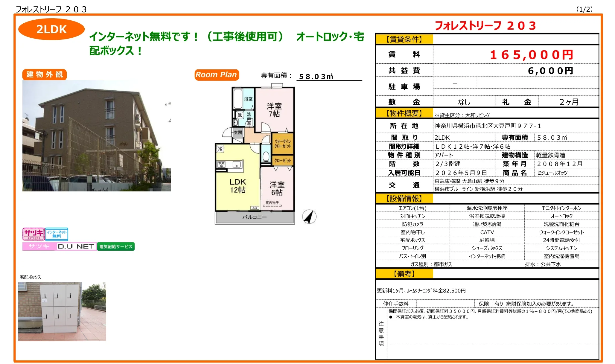Click the 宅配ボックス photo
Image resolution: width=615 pixels, height=364 pixels.
pyautogui.click(x=63, y=311)
